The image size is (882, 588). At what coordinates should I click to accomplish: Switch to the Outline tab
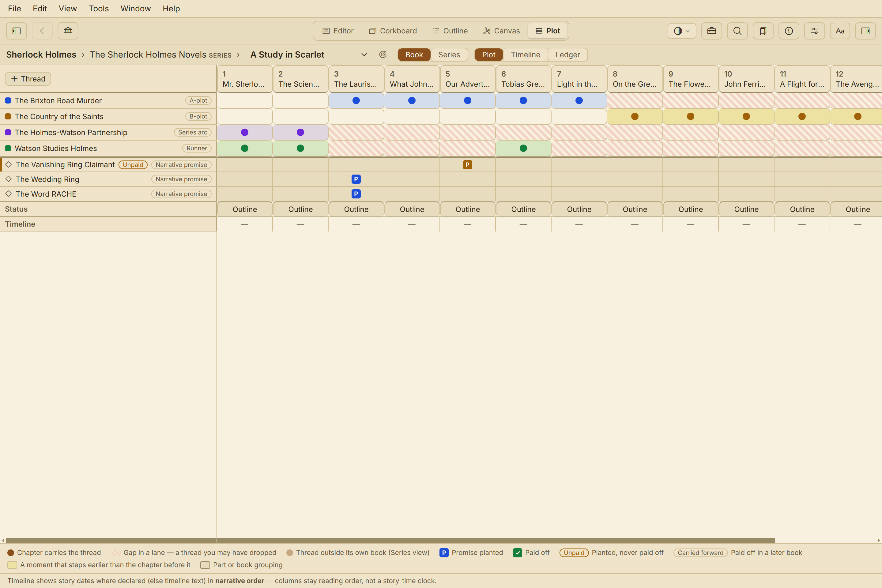click(x=450, y=31)
